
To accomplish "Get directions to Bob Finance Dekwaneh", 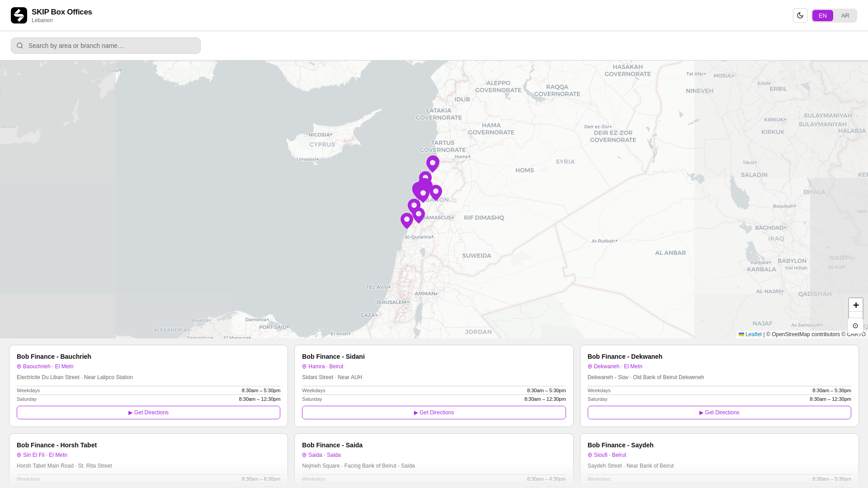I will click(719, 413).
